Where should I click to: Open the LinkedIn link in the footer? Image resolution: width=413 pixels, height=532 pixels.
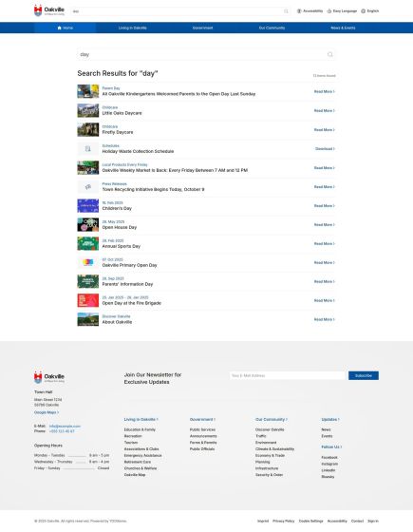click(329, 470)
